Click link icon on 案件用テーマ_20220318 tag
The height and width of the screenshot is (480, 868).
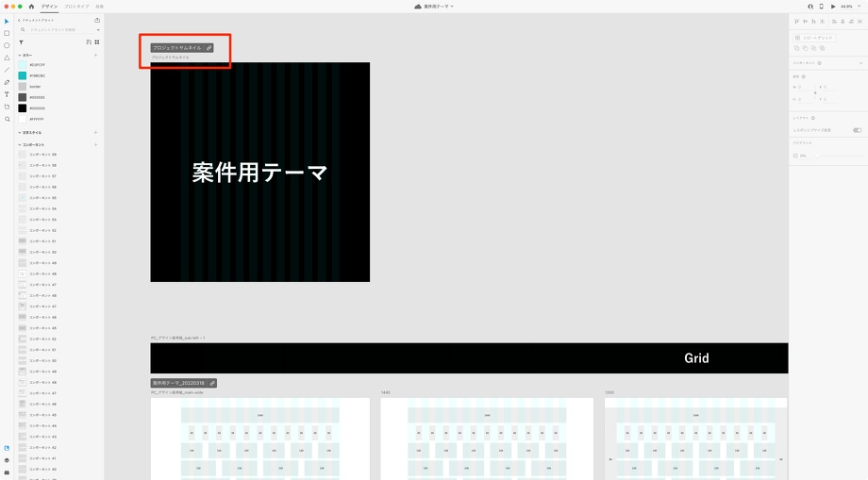(212, 383)
